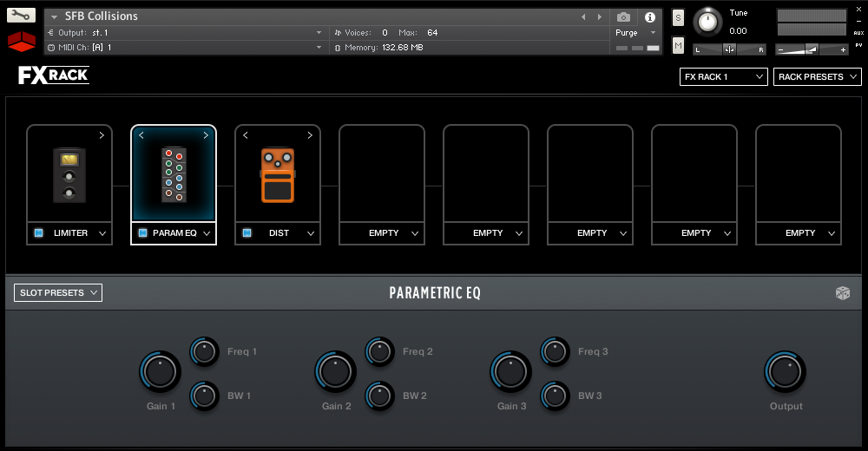Click the Freq 1 knob
868x451 pixels.
click(204, 351)
